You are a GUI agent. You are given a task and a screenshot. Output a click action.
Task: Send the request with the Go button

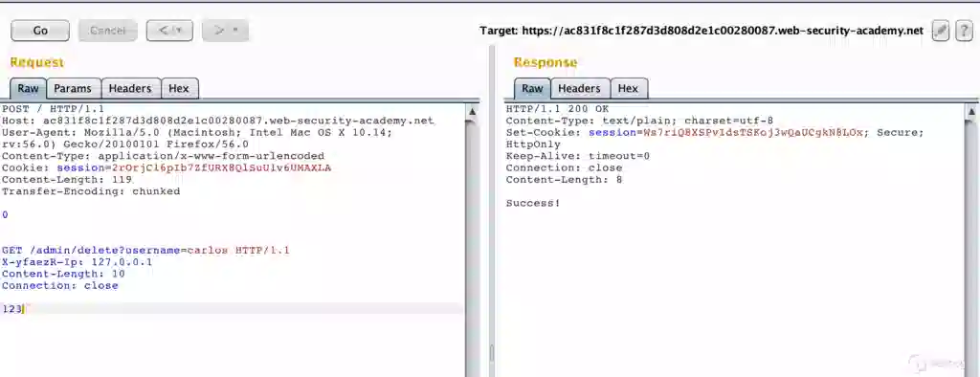40,31
